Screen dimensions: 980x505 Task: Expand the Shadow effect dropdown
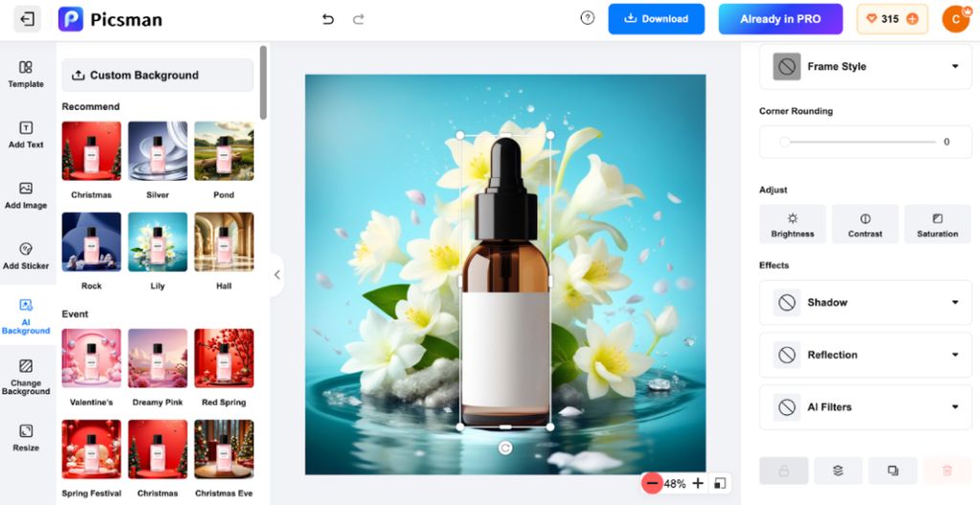point(865,302)
